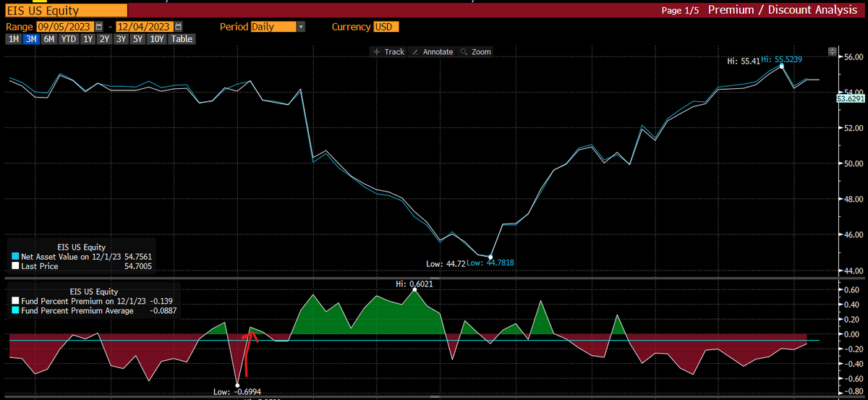The height and width of the screenshot is (400, 868).
Task: Click the Premium / Discount Analysis title
Action: coord(784,10)
